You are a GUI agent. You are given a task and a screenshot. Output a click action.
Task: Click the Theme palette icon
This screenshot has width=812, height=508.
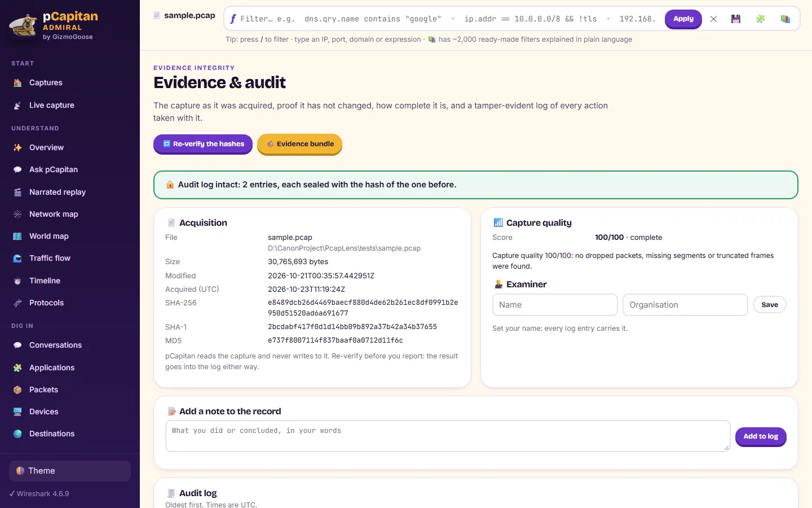coord(20,471)
